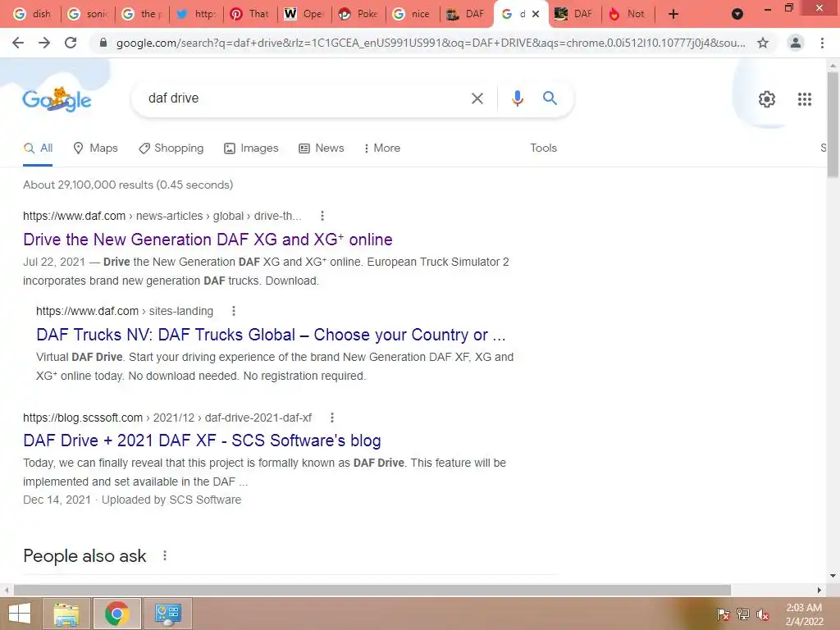This screenshot has height=630, width=840.
Task: Go back using the browser back arrow
Action: 18,43
